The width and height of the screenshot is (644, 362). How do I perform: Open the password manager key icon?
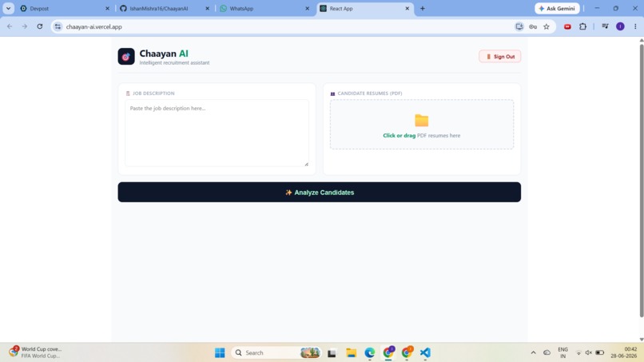tap(533, 26)
